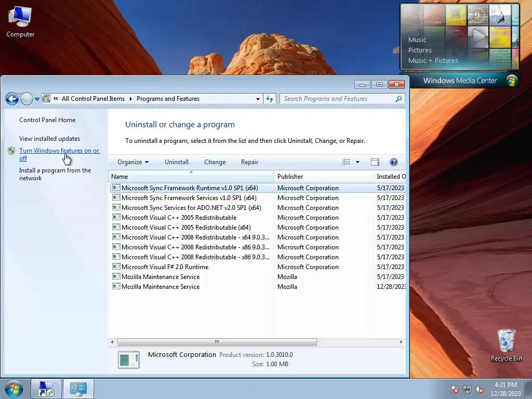Click the Action Center flag tray icon
Image resolution: width=532 pixels, height=399 pixels.
click(454, 390)
